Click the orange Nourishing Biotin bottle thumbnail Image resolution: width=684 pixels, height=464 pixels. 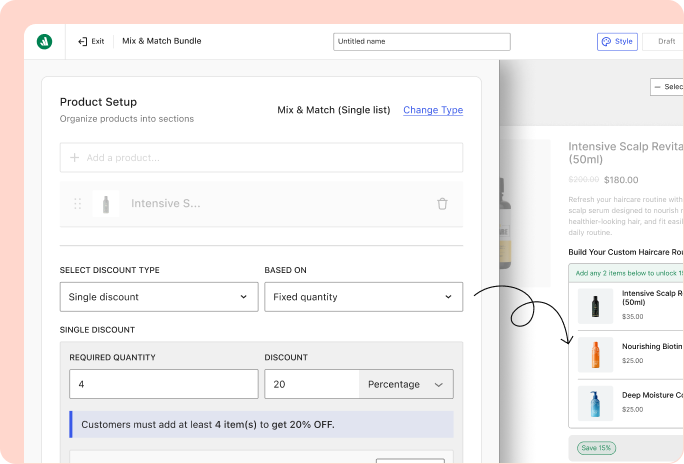[595, 355]
